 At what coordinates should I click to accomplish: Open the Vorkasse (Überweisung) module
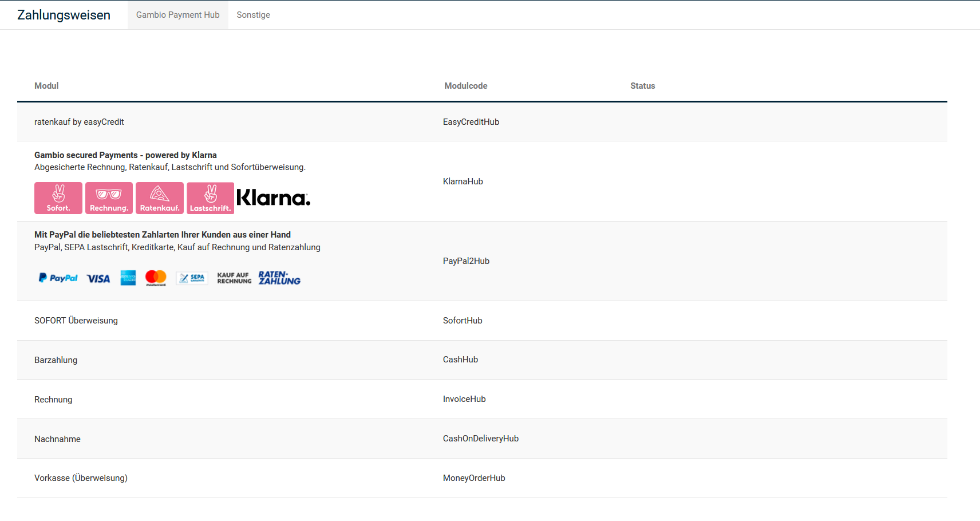(x=81, y=478)
